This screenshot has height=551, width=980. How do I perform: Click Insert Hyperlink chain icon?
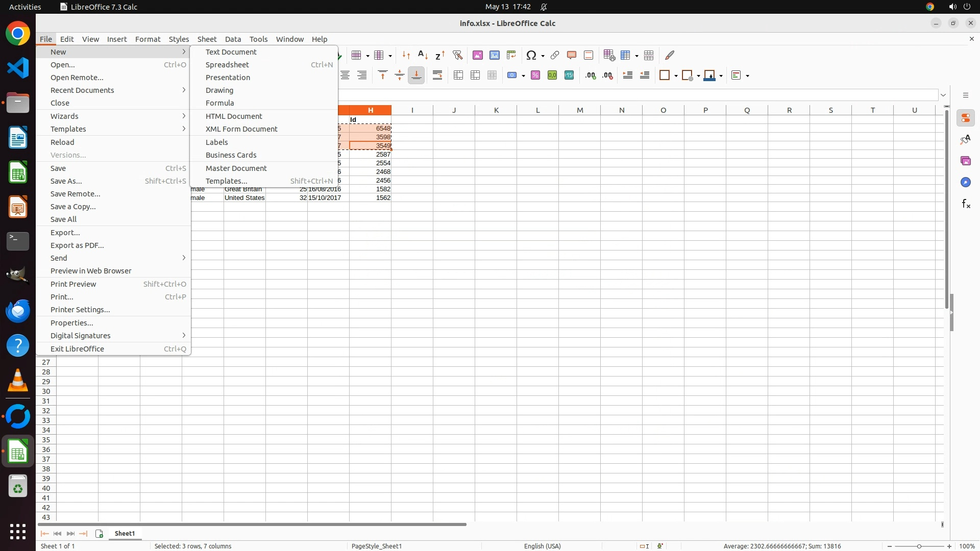pos(555,55)
